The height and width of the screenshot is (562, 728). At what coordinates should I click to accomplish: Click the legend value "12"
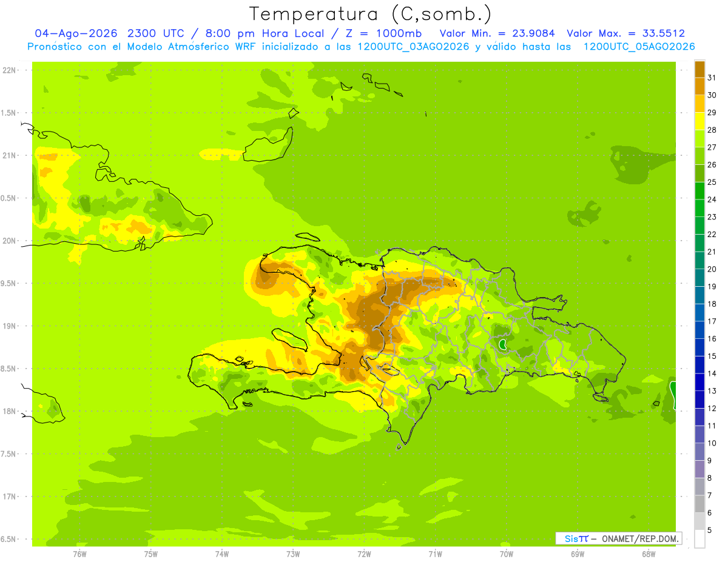point(712,408)
